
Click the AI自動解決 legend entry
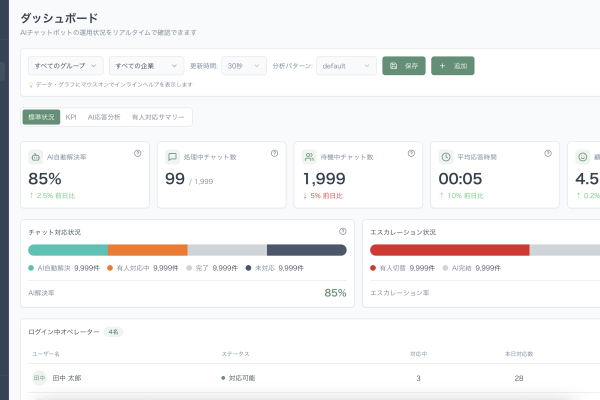[x=64, y=268]
